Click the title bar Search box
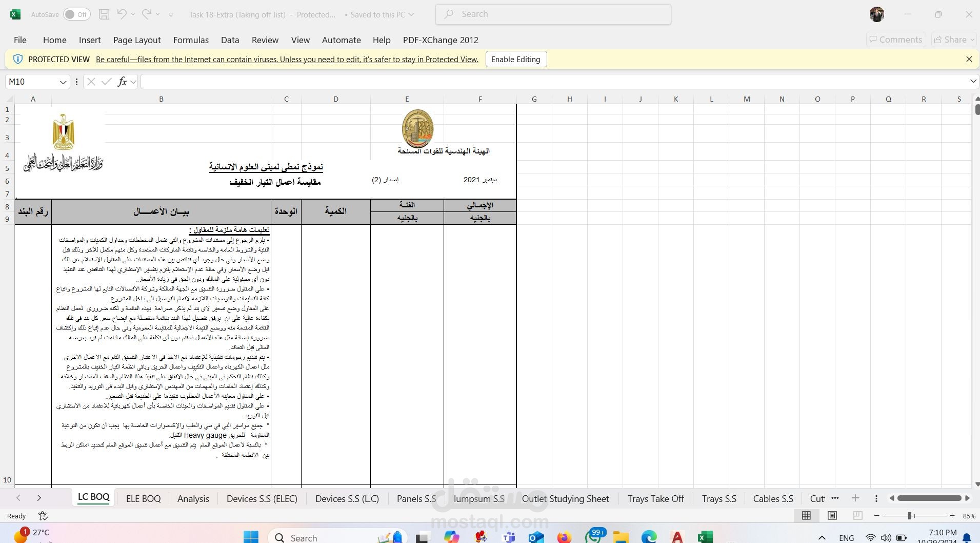Screen dimensions: 980x543 coord(553,14)
